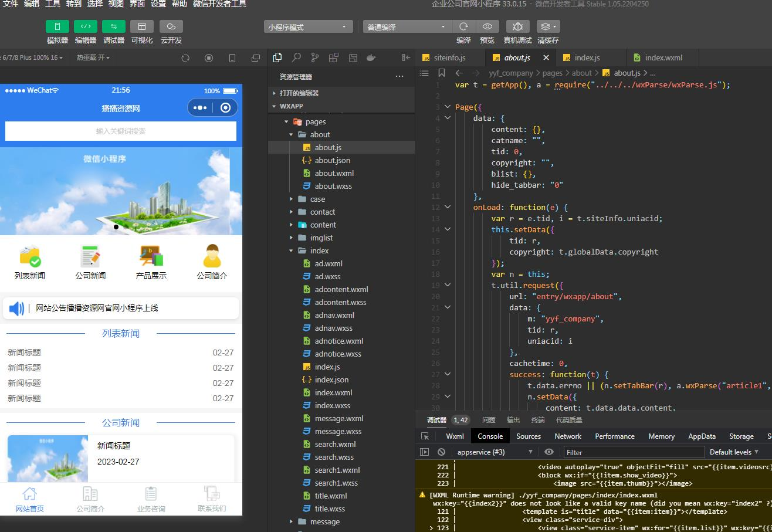Screen dimensions: 772x532
Task: Tap the mini program capsule menu dots
Action: pyautogui.click(x=200, y=108)
